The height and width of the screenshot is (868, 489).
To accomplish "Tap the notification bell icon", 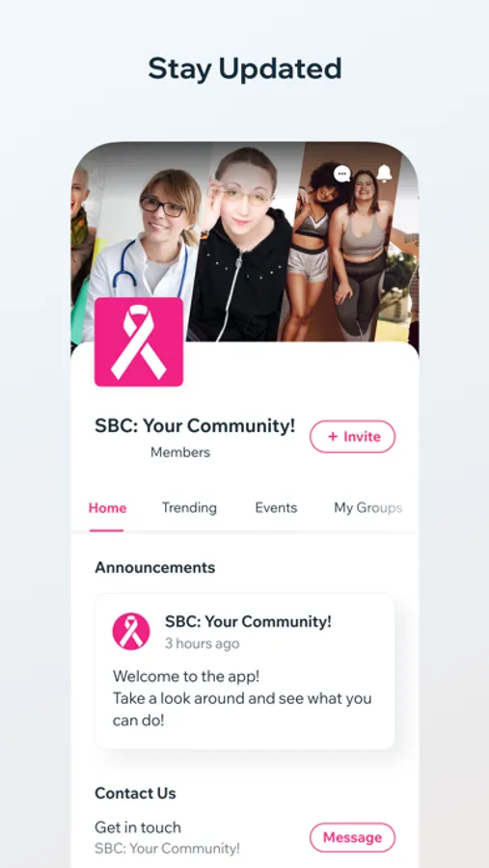I will [x=384, y=174].
